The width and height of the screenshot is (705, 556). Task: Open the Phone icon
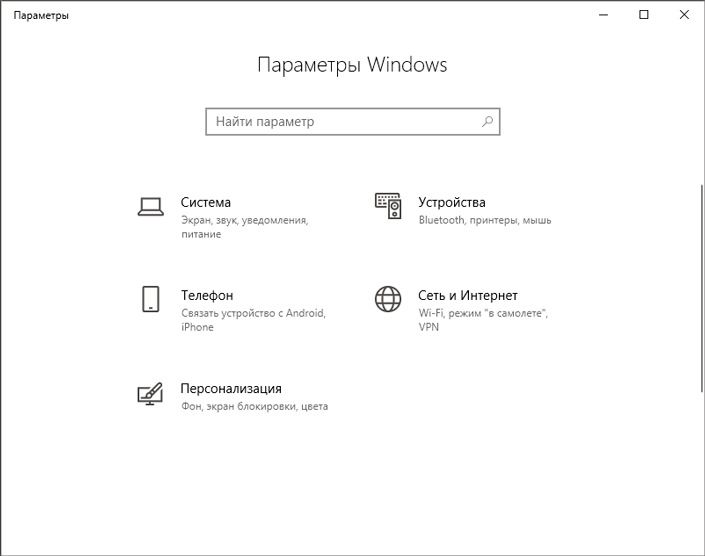pos(151,299)
